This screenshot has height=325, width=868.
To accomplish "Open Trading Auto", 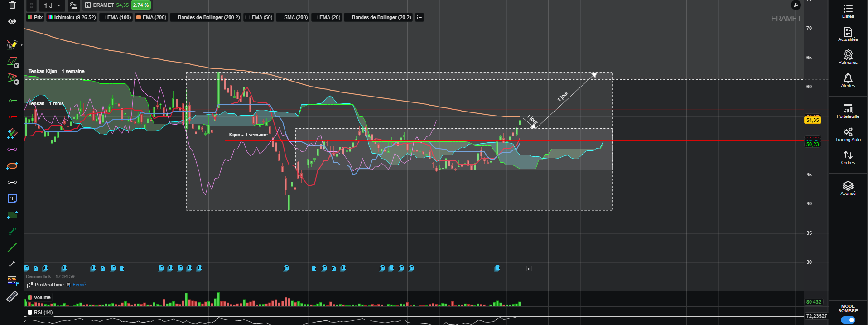I will coord(848,134).
